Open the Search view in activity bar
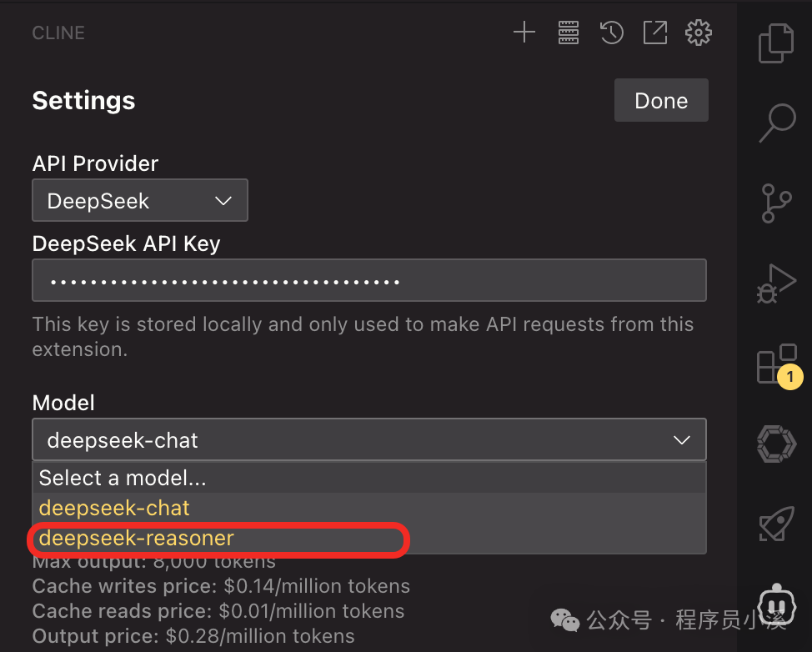The width and height of the screenshot is (812, 652). tap(776, 123)
